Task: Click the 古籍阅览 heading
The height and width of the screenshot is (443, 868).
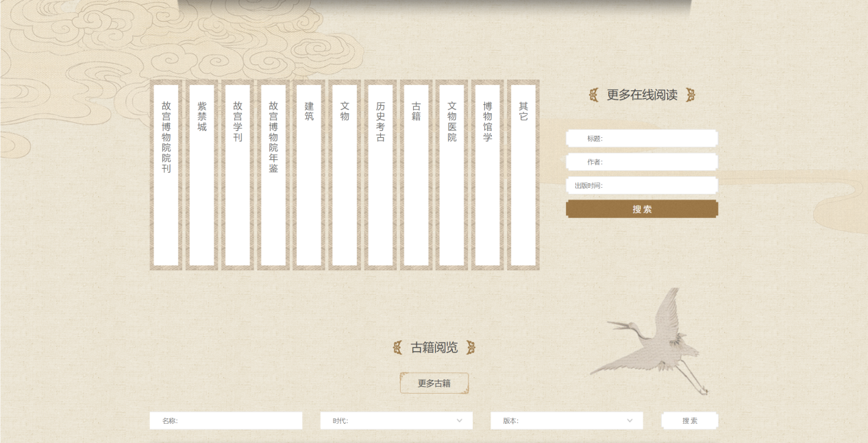Action: [x=434, y=348]
